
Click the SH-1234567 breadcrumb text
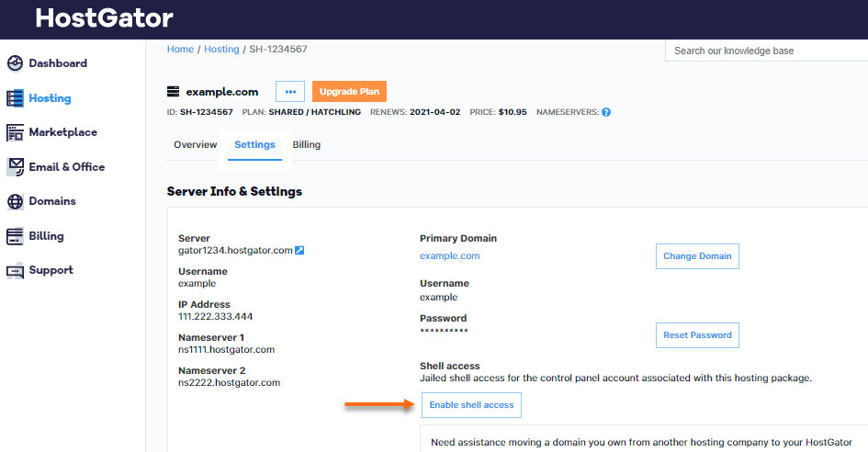[x=278, y=49]
